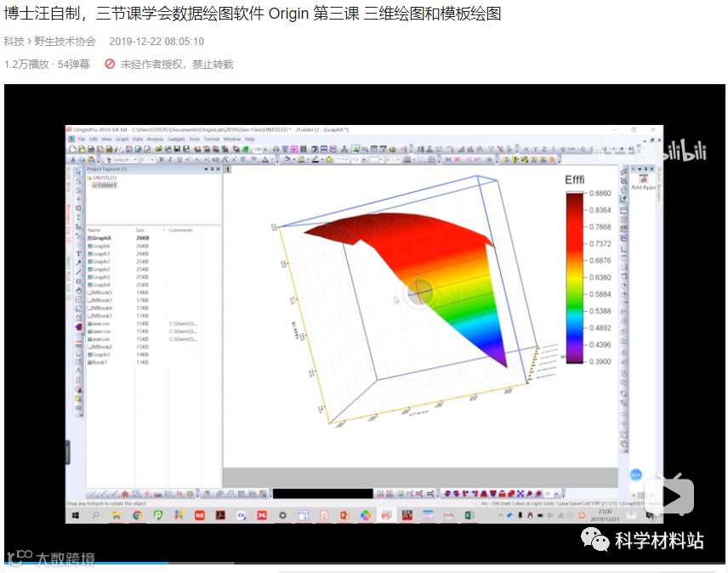
Task: Select the Arrow drawing tool
Action: point(78,263)
